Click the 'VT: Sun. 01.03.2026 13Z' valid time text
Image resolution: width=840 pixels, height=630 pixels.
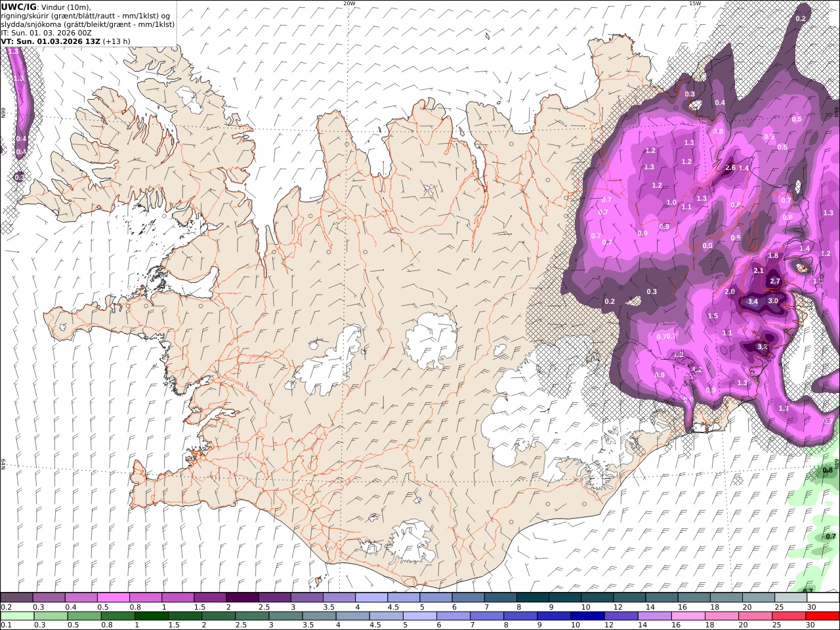tap(51, 41)
